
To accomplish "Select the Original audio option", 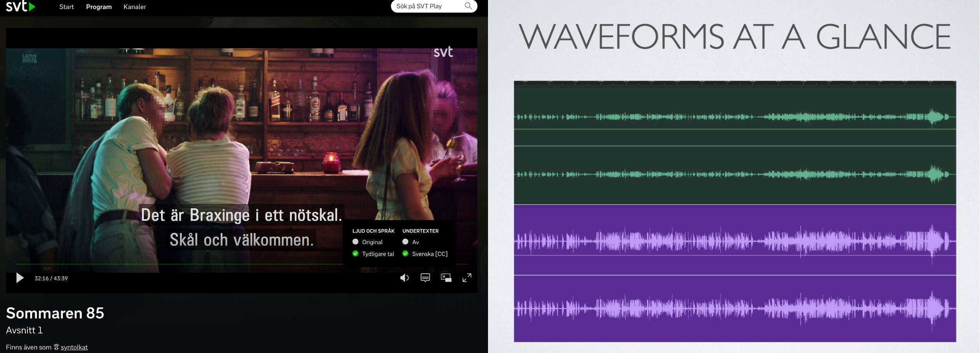I will 367,242.
